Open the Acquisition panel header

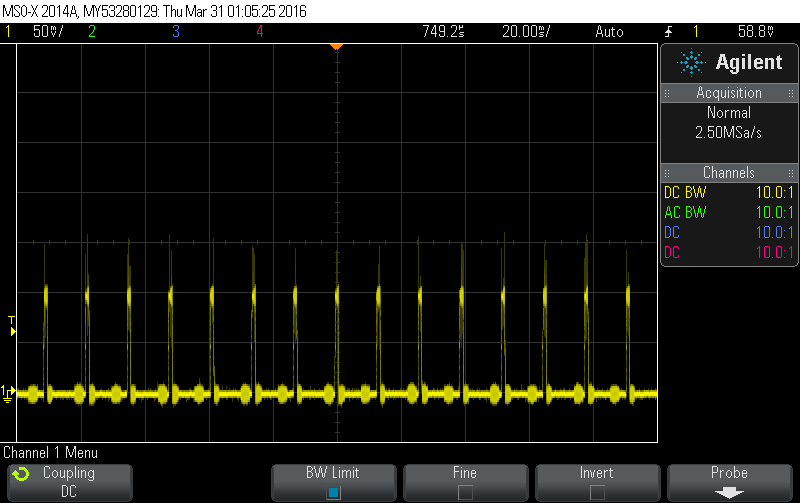[x=729, y=93]
